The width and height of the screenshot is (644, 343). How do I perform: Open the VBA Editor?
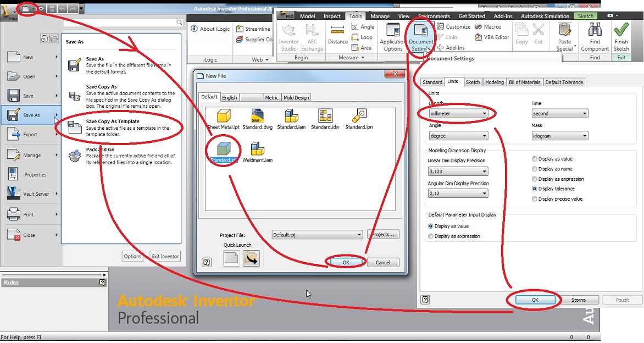[x=492, y=37]
